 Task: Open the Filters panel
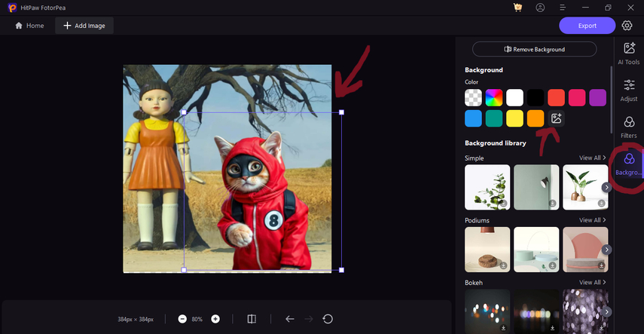coord(628,127)
